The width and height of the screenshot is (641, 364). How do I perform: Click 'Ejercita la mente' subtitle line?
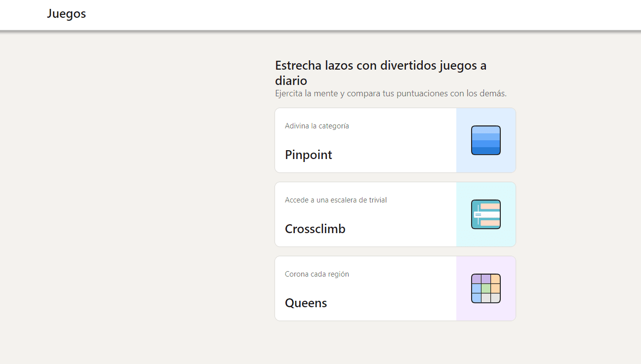(391, 93)
